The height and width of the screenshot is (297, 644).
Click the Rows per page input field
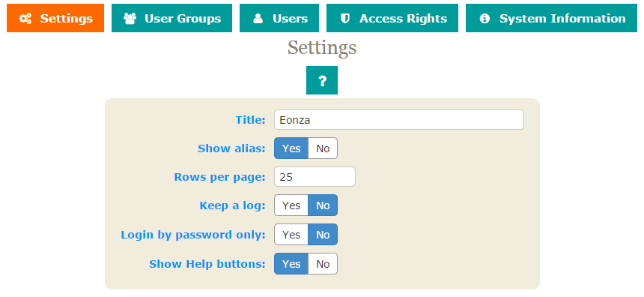coord(315,177)
